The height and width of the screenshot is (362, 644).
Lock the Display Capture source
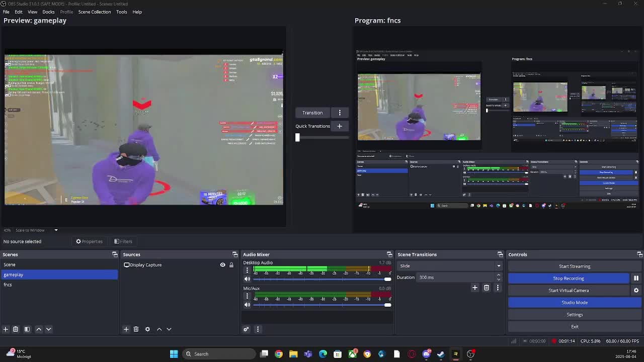tap(231, 264)
